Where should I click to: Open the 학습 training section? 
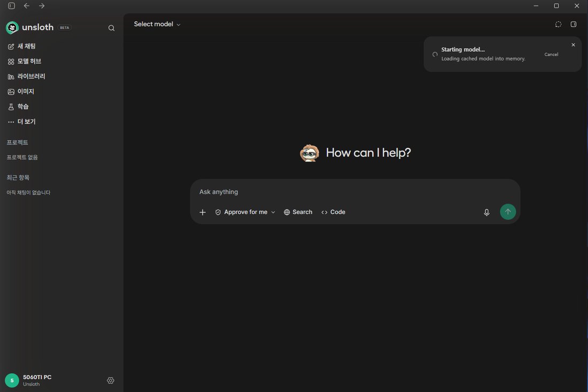[18, 106]
